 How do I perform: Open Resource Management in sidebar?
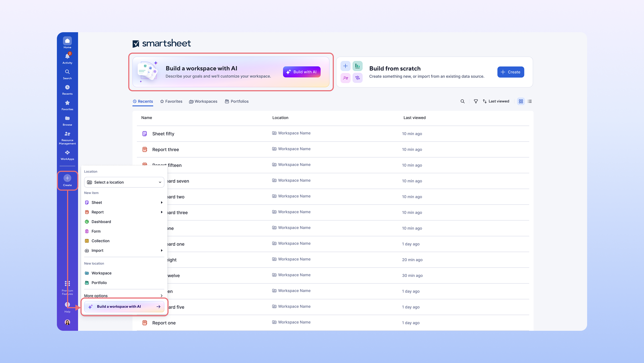tap(67, 138)
